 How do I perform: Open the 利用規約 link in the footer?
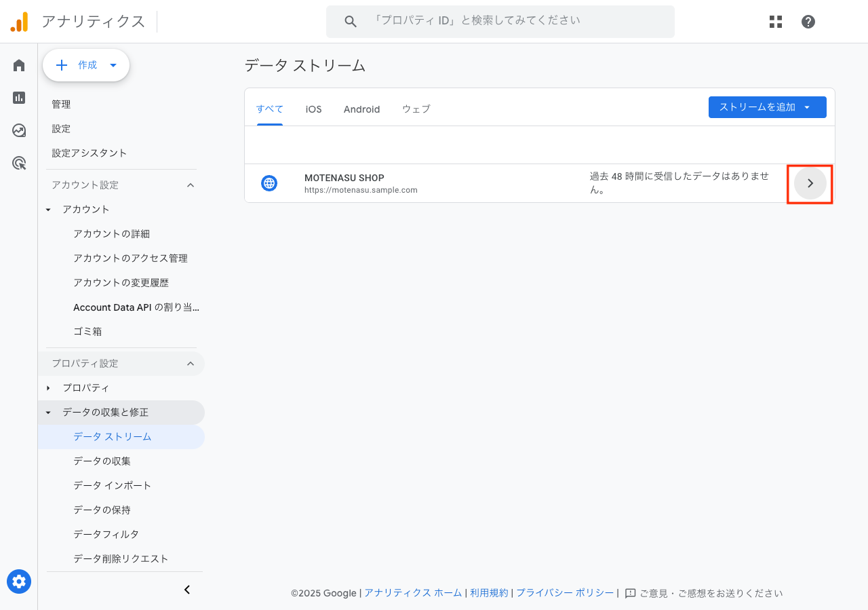coord(489,592)
